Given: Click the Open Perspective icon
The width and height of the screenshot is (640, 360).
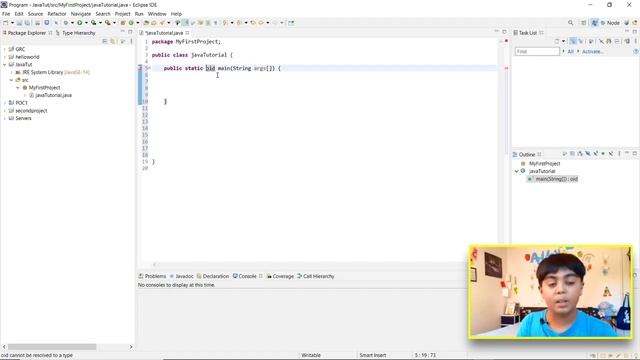Looking at the screenshot, I should 584,23.
